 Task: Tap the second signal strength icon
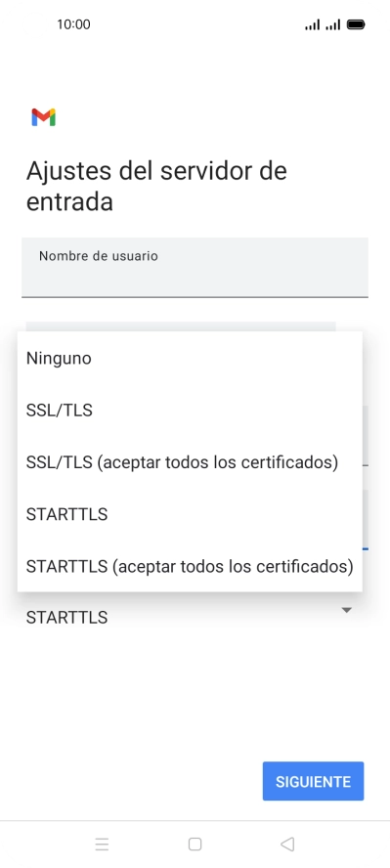332,24
